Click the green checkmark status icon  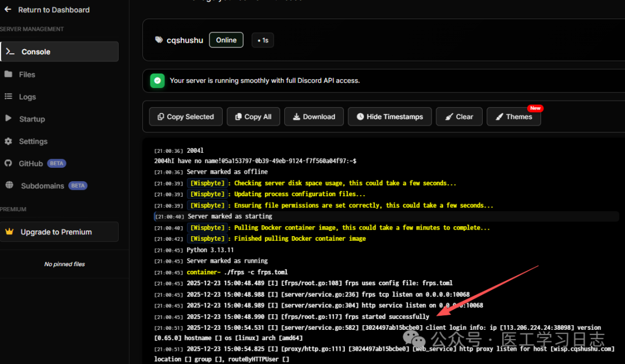[157, 80]
